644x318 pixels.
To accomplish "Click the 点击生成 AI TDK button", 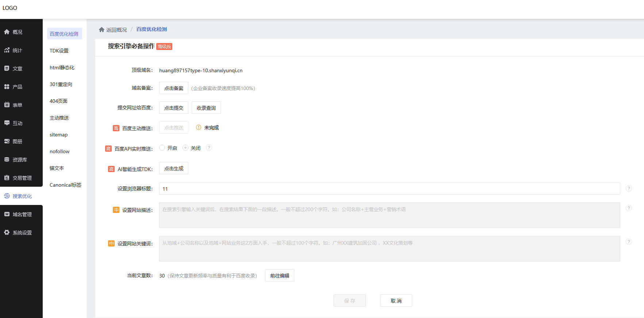I will coord(174,168).
